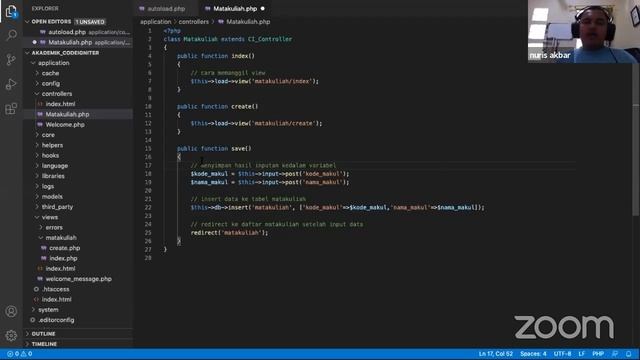
Task: Click the 'public function save()' line
Action: (x=214, y=149)
